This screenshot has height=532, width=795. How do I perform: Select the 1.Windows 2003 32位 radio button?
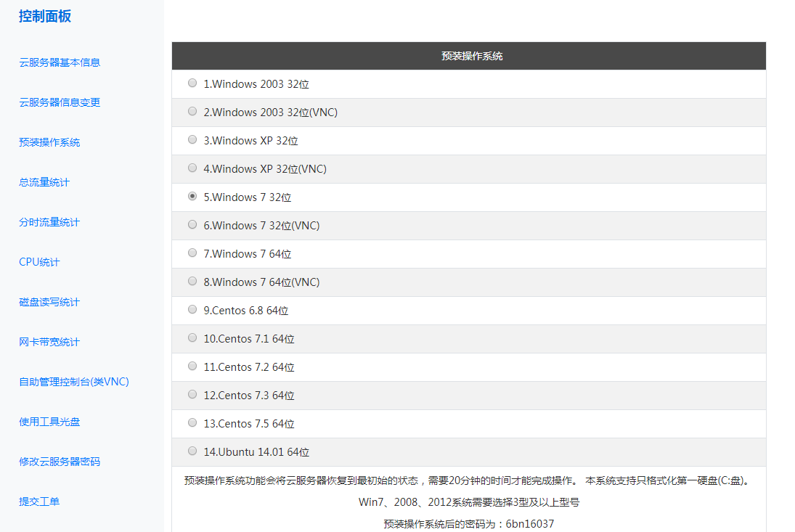(x=192, y=83)
